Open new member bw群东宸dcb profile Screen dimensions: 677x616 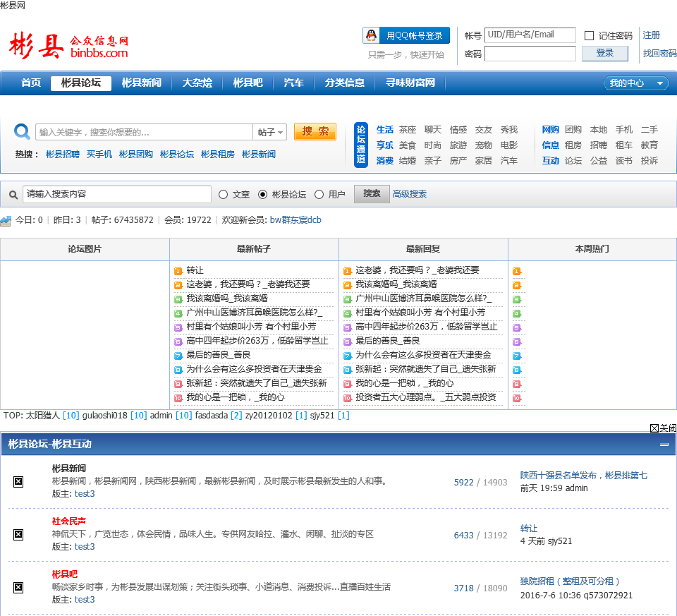tap(295, 220)
